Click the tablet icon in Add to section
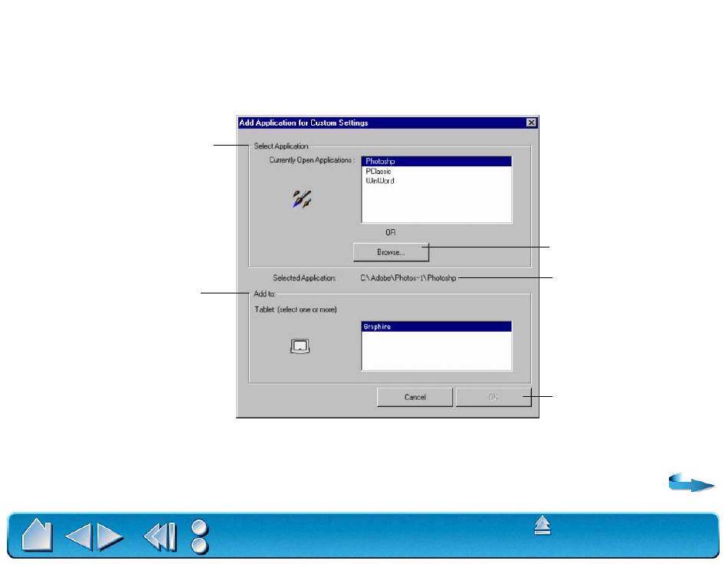The width and height of the screenshot is (728, 567). point(300,347)
